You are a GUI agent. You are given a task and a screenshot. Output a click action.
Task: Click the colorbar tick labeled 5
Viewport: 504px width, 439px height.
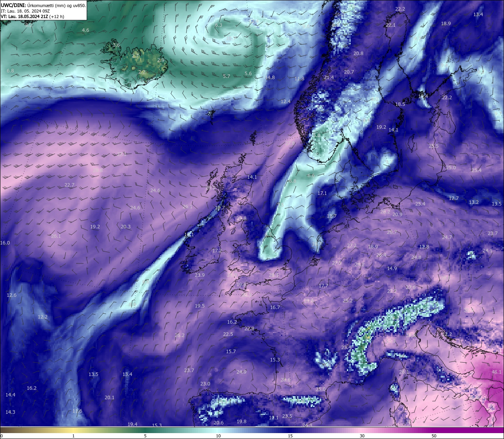[145, 436]
